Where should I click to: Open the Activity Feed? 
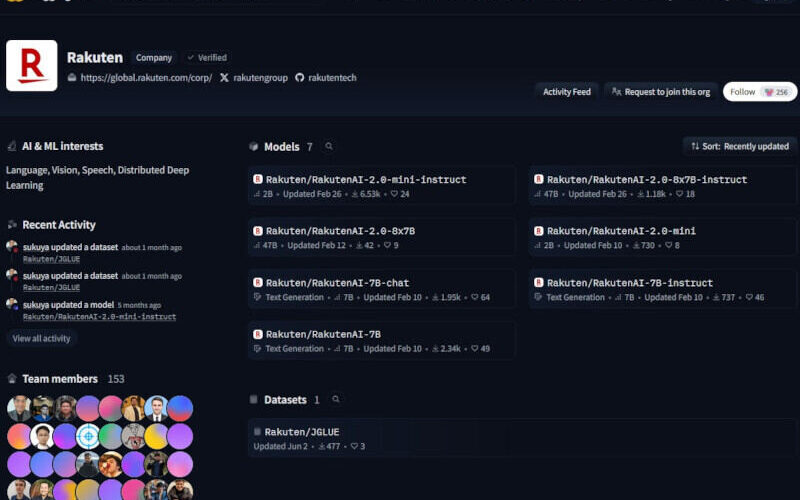pos(566,92)
